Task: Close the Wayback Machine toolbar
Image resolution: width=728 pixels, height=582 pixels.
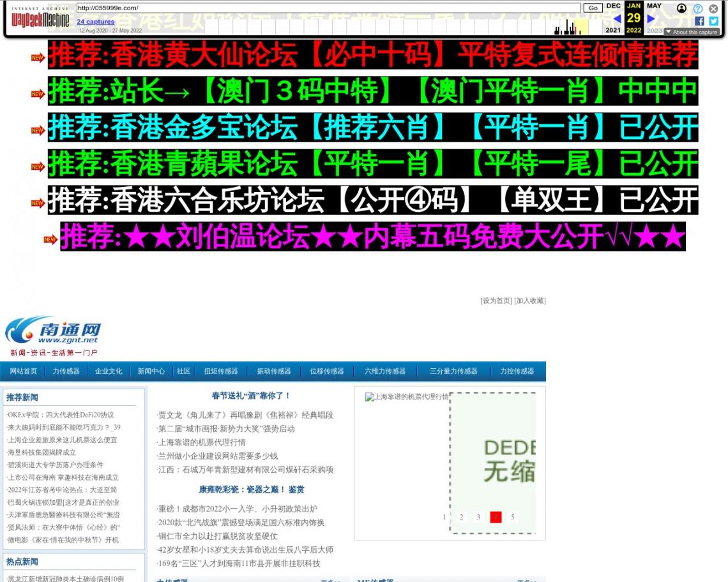Action: [713, 9]
